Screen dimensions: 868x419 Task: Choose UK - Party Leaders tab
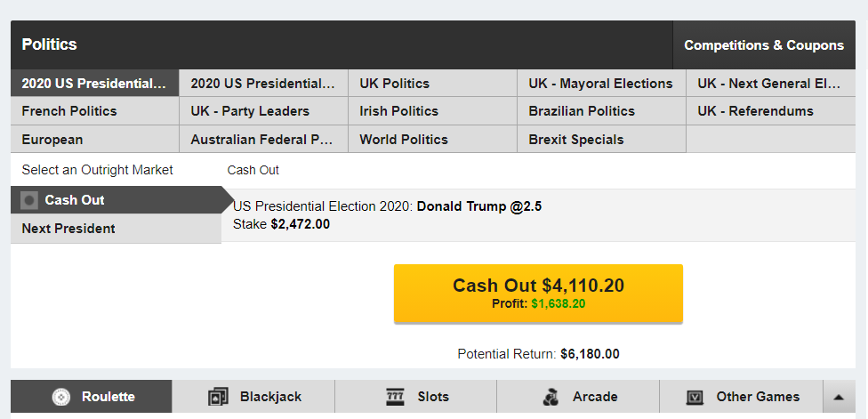tap(250, 111)
